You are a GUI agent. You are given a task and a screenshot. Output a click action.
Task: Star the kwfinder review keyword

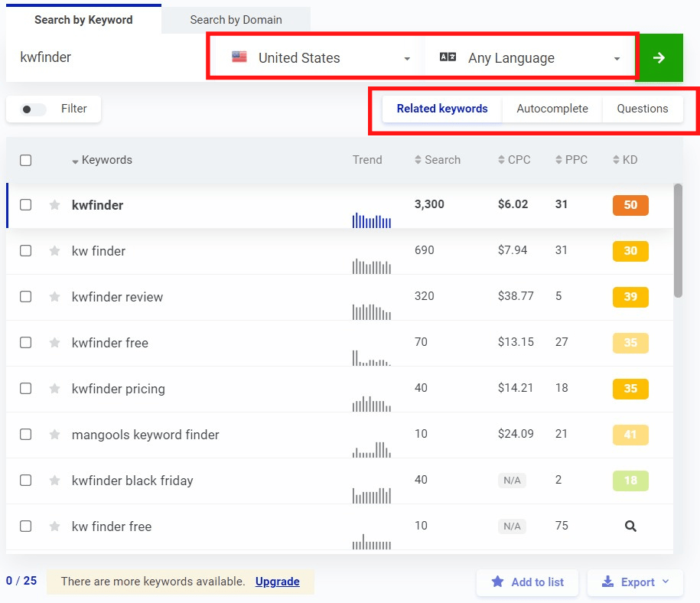[x=54, y=297]
